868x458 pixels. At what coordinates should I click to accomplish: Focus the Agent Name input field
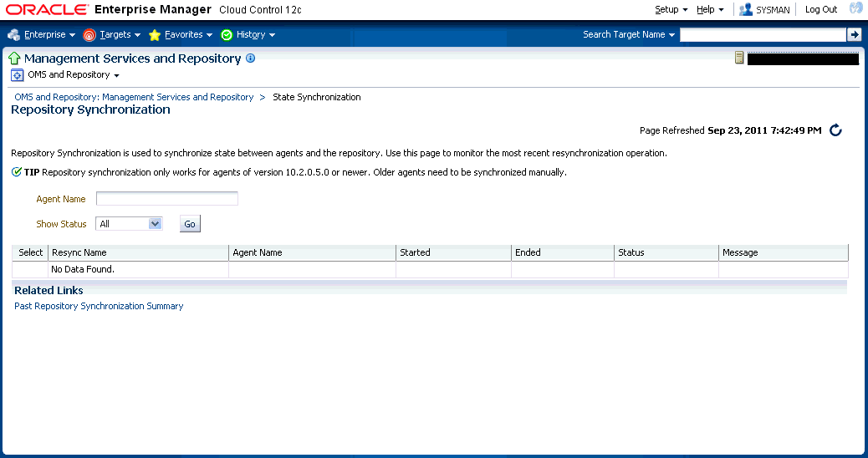167,199
